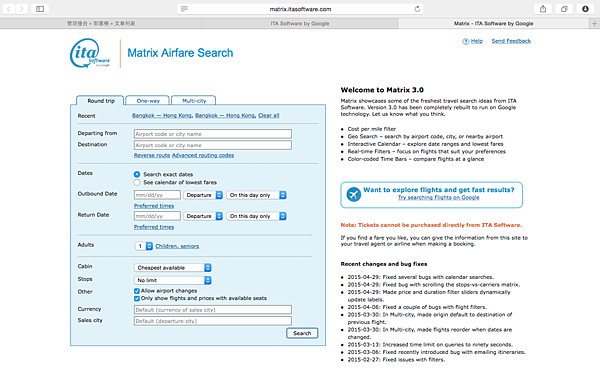600x375 pixels.
Task: Select See calendar of lowest fares option
Action: [137, 183]
